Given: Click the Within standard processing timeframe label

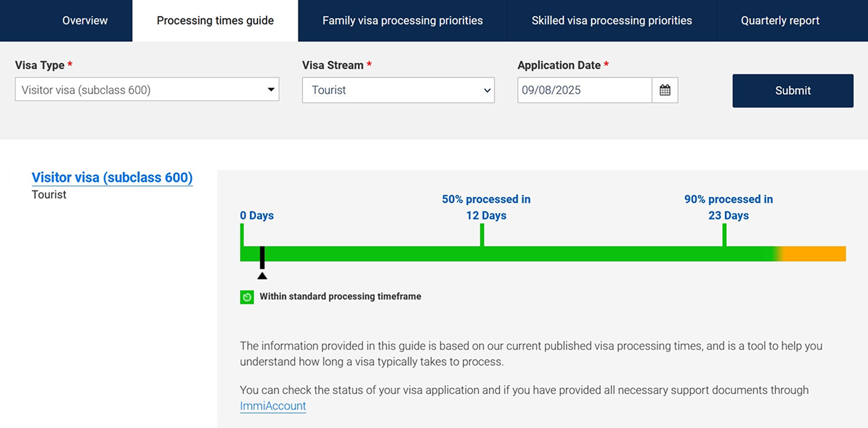Looking at the screenshot, I should coord(340,297).
